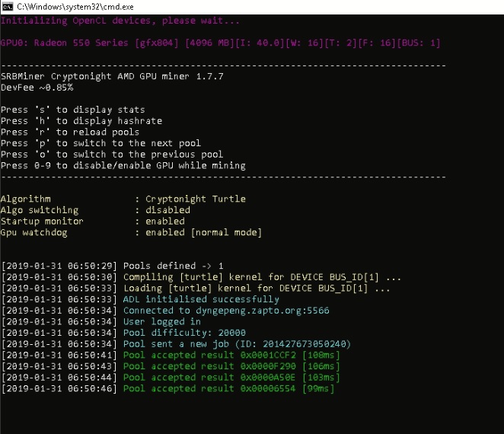Click the "Press 'h' to display hashrate" line
The width and height of the screenshot is (504, 434).
(x=81, y=121)
